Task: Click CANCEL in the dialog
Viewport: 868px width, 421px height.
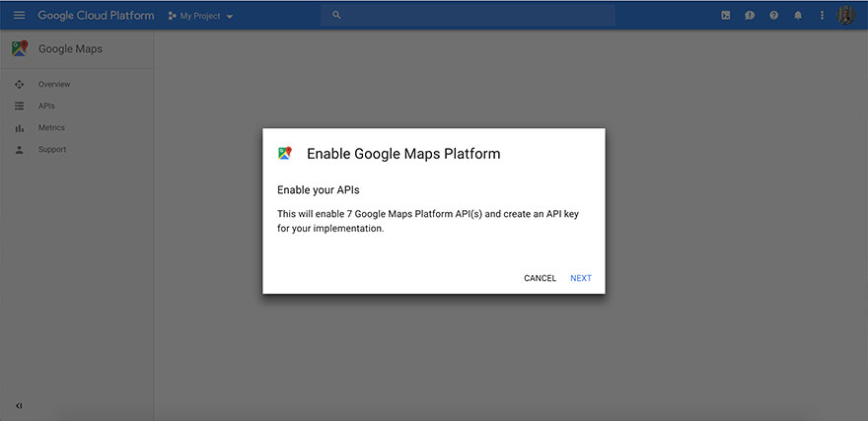Action: 540,278
